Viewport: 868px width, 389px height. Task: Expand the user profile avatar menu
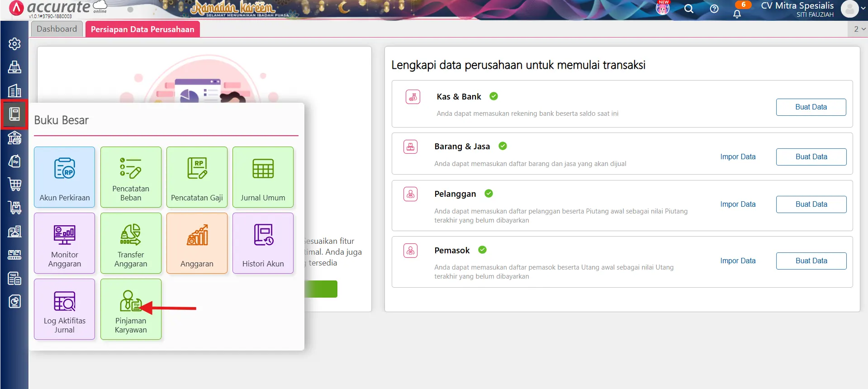[853, 9]
